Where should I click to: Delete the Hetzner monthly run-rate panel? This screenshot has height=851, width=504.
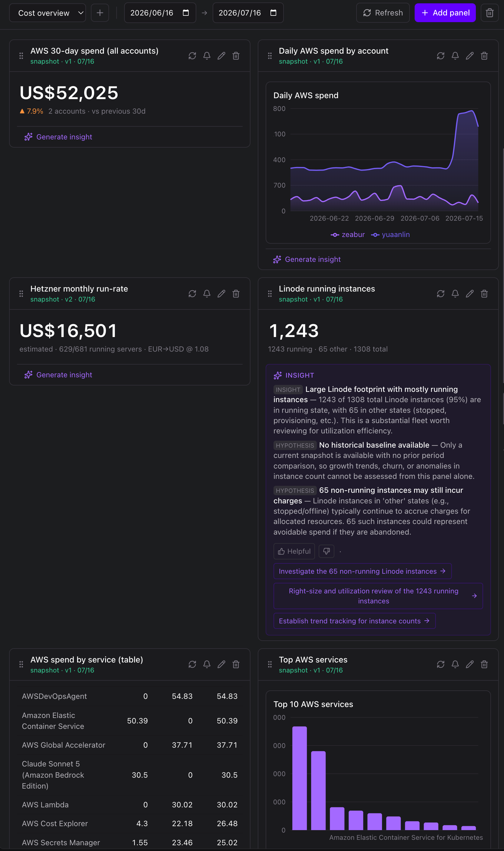pos(236,294)
